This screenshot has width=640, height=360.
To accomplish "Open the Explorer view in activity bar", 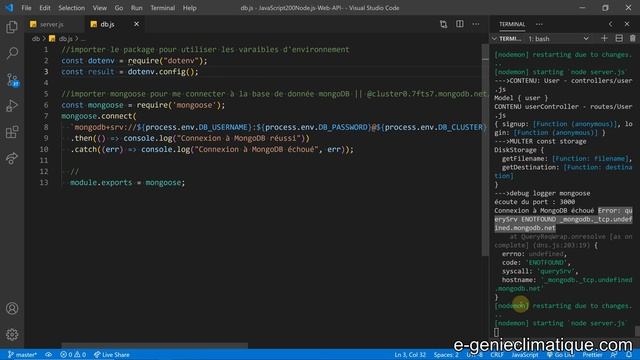I will 12,27.
